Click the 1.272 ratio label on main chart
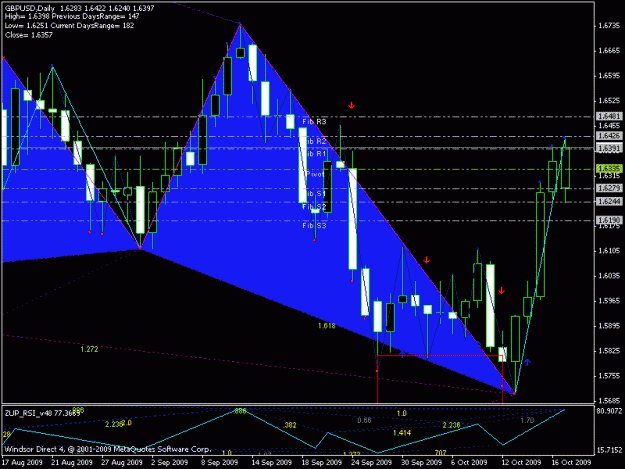Screen dimensions: 625x469 [x=89, y=349]
